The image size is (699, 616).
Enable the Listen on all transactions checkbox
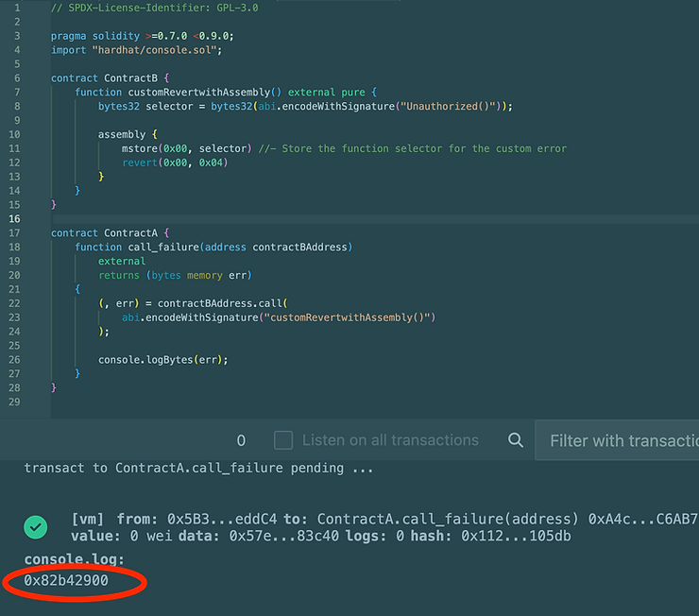283,440
